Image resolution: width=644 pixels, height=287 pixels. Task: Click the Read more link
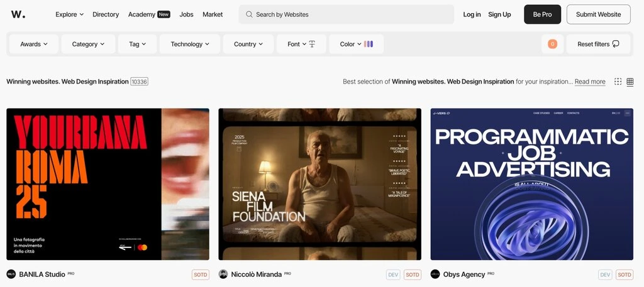coord(590,82)
